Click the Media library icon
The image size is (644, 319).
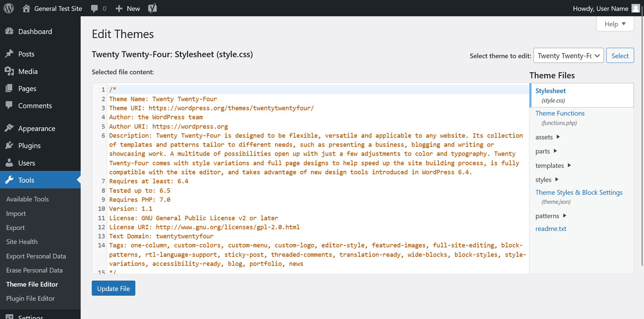coord(9,71)
